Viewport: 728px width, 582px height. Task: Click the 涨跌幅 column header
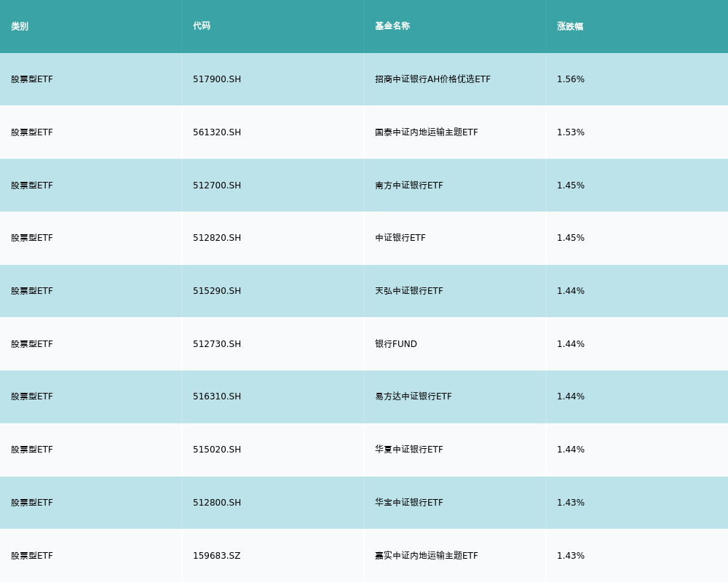click(570, 26)
